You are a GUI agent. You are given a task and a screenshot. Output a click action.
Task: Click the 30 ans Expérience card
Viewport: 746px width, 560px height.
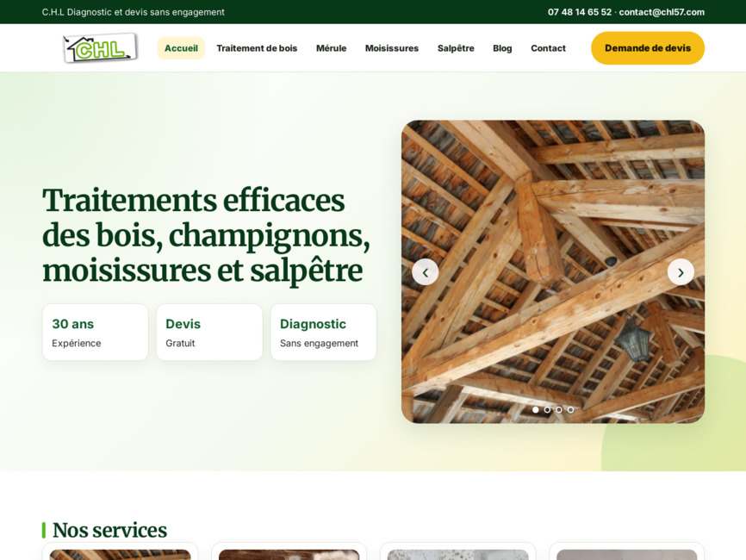click(95, 332)
